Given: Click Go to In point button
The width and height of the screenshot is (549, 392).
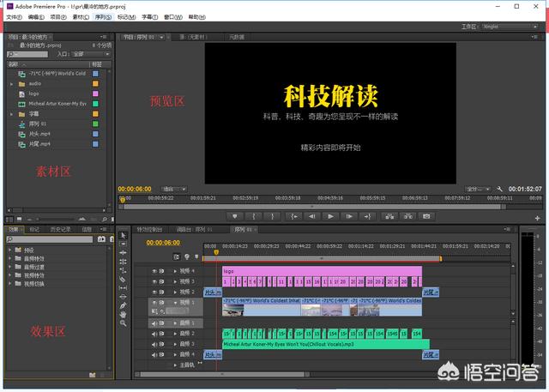Looking at the screenshot, I should (294, 216).
